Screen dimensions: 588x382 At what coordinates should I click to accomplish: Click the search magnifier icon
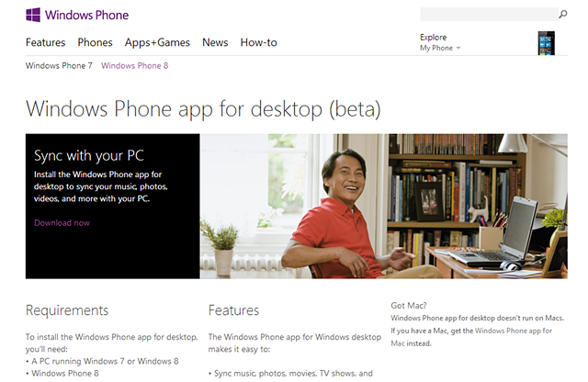[x=563, y=15]
